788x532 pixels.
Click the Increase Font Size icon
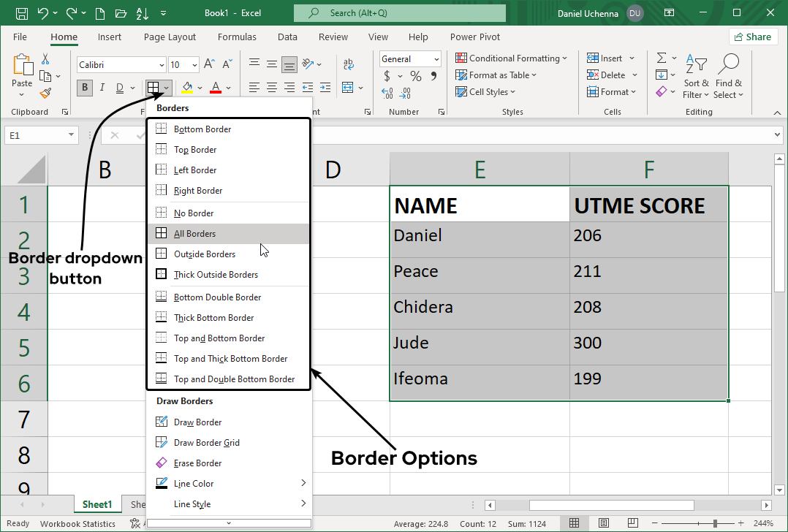click(x=209, y=65)
